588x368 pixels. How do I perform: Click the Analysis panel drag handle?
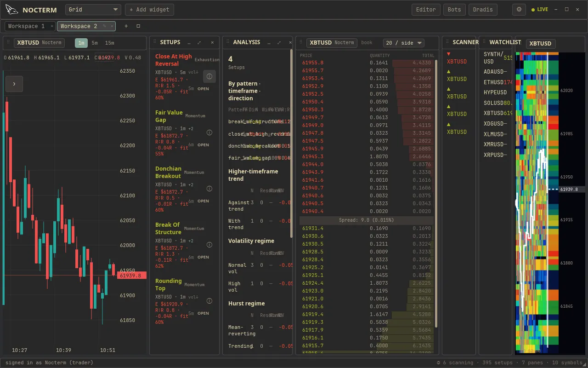[227, 42]
